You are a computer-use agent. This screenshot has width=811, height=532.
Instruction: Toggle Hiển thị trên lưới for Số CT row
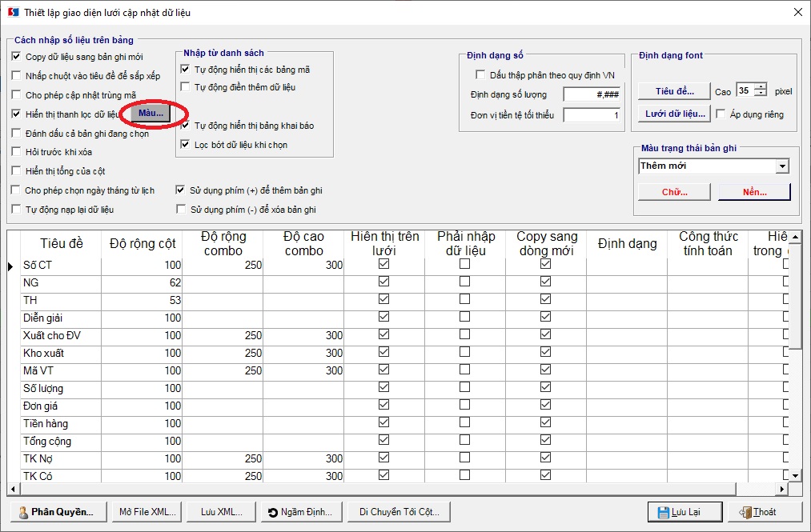click(383, 264)
